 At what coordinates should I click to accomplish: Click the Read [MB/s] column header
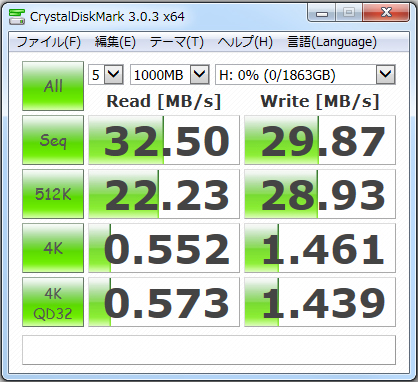tap(164, 101)
